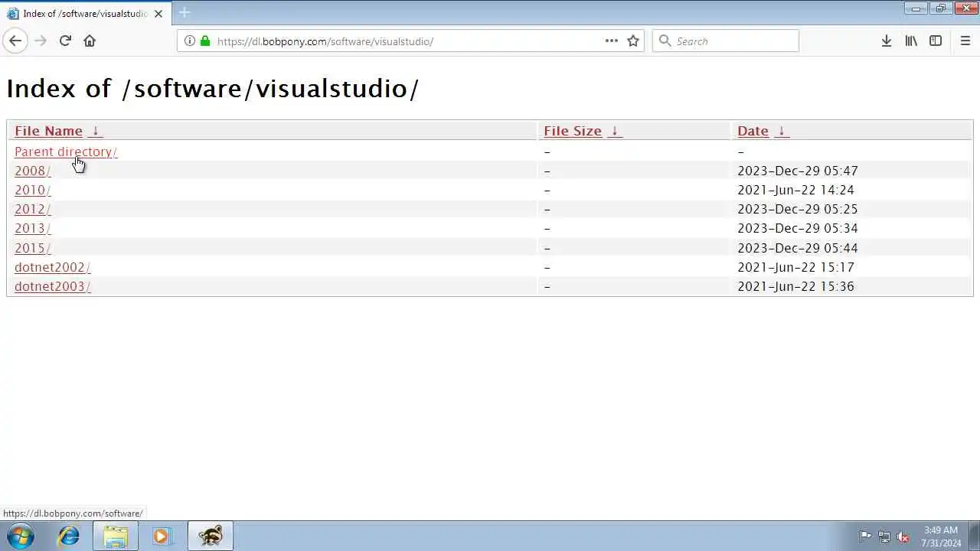This screenshot has width=980, height=551.
Task: Toggle the sidebar view
Action: [x=936, y=41]
